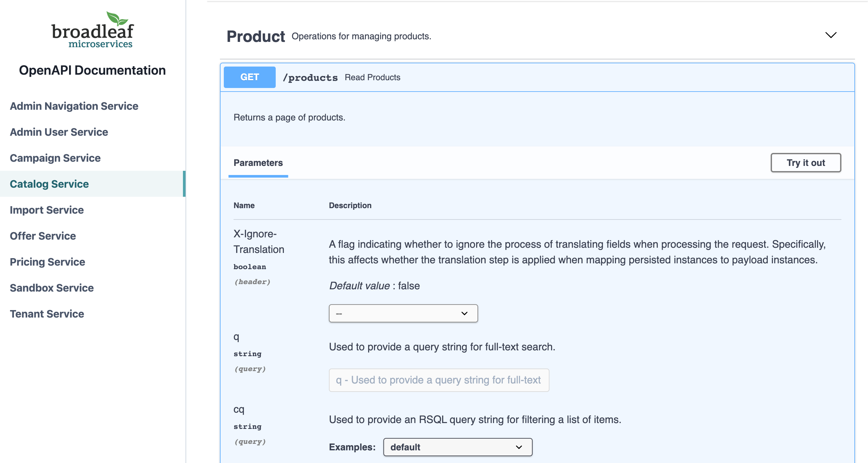Click the GET method icon for /products
This screenshot has width=868, height=463.
pyautogui.click(x=250, y=77)
